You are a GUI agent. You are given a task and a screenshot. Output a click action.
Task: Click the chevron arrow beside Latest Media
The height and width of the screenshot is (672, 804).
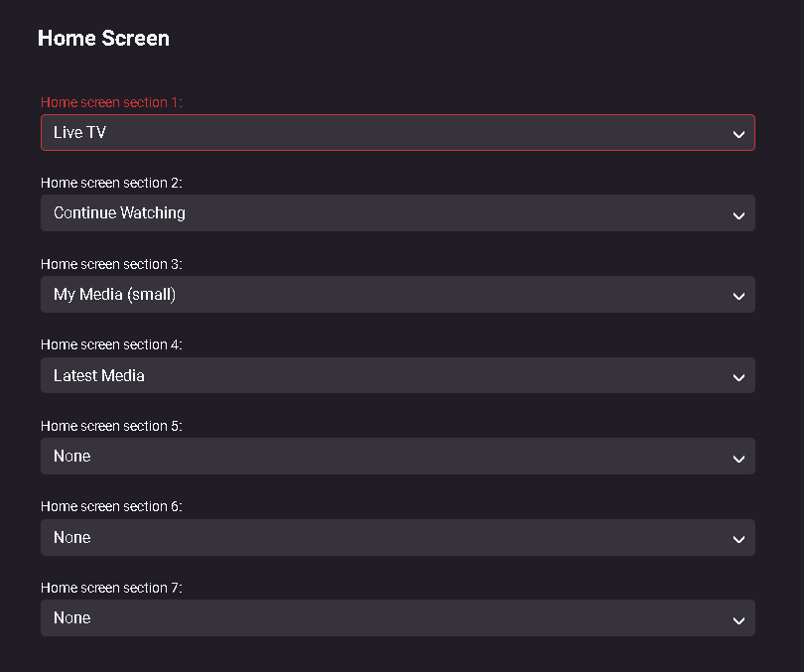click(737, 377)
